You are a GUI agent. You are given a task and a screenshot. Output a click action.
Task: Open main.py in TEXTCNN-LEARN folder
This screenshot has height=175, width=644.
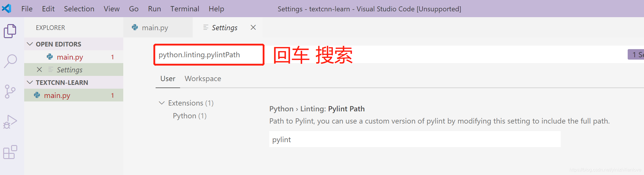click(x=74, y=95)
